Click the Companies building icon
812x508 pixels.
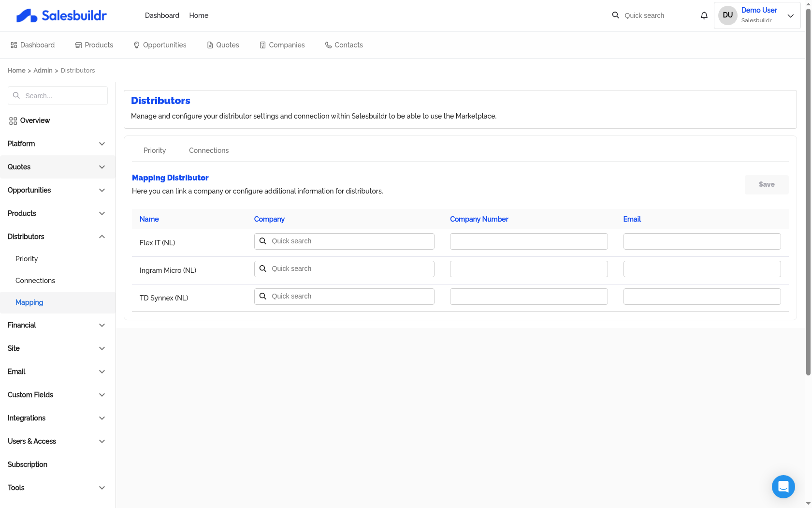(x=263, y=45)
